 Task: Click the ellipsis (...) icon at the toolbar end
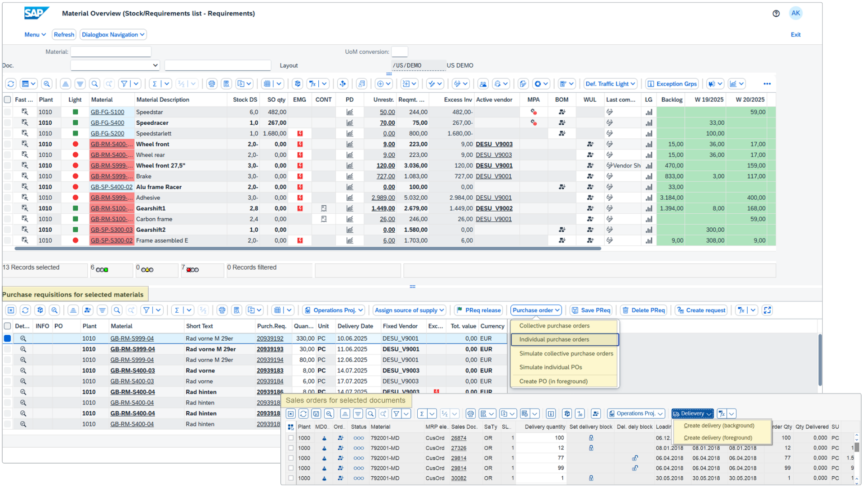point(767,84)
